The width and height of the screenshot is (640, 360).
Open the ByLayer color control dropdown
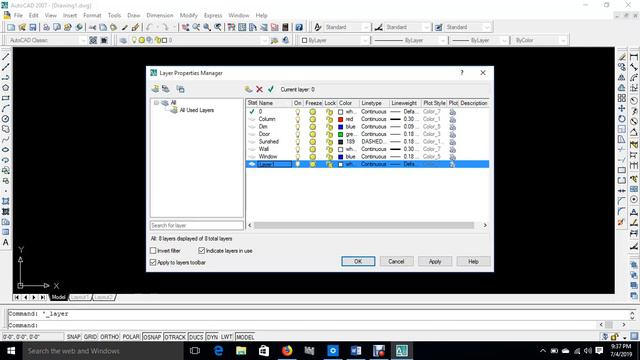click(x=365, y=40)
